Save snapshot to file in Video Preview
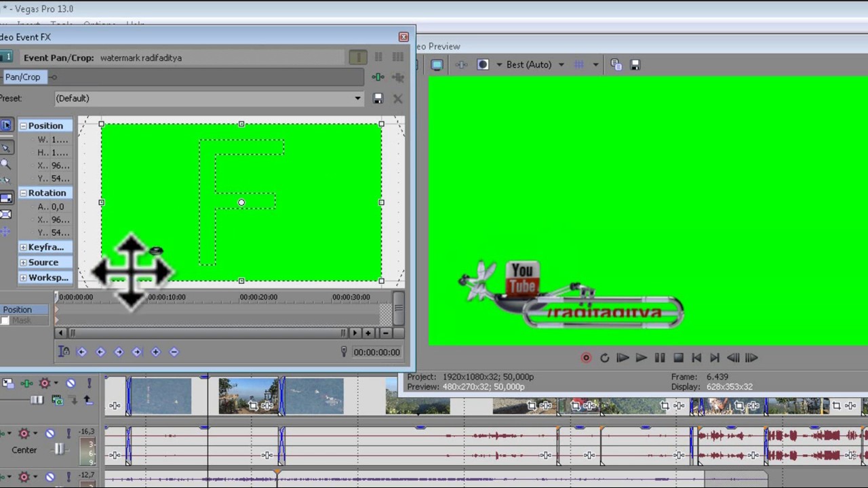This screenshot has height=488, width=868. click(635, 64)
